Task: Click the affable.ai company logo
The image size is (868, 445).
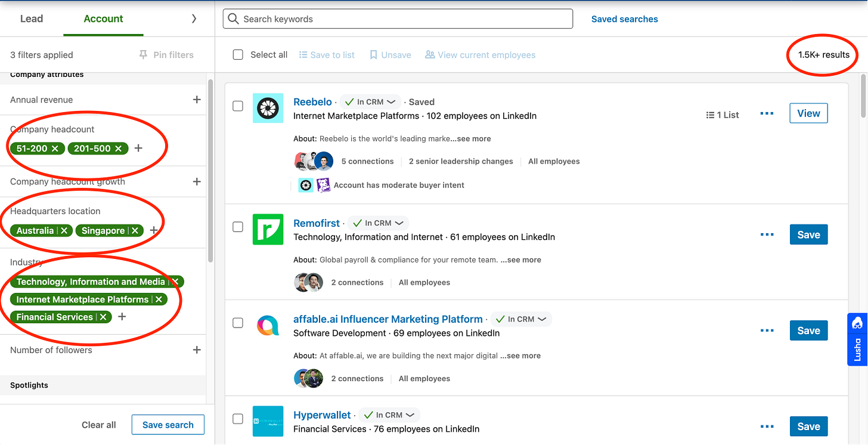Action: (268, 325)
